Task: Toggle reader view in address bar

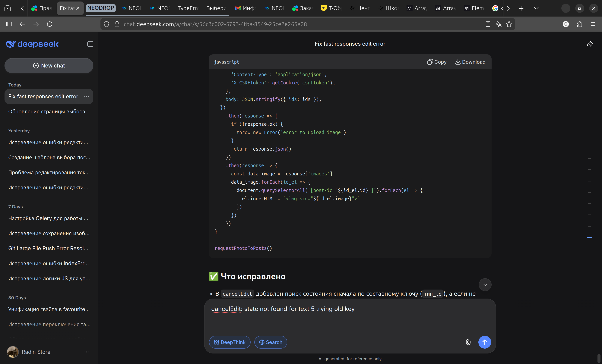Action: pos(488,24)
